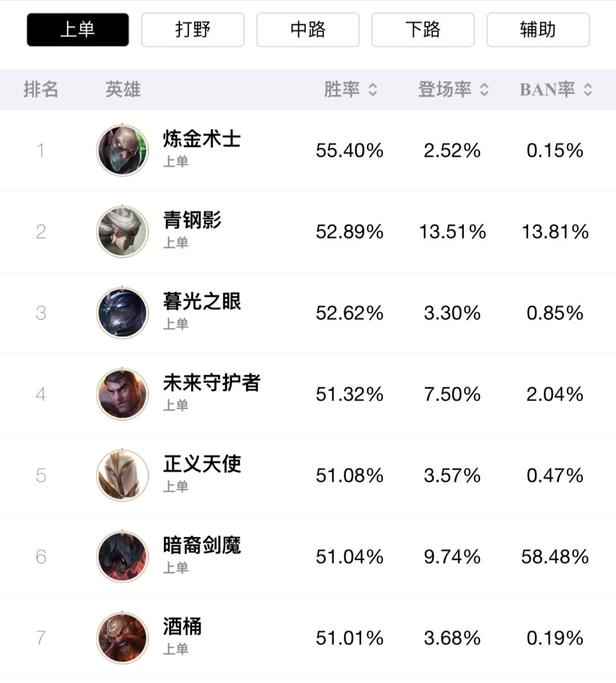Screen dimensions: 616x683
Task: Sort by BAN率 using its arrow icon
Action: point(587,90)
